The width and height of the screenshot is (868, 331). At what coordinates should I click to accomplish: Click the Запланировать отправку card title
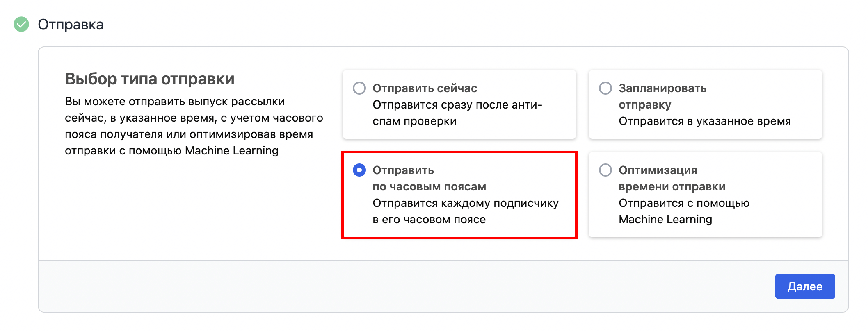662,88
